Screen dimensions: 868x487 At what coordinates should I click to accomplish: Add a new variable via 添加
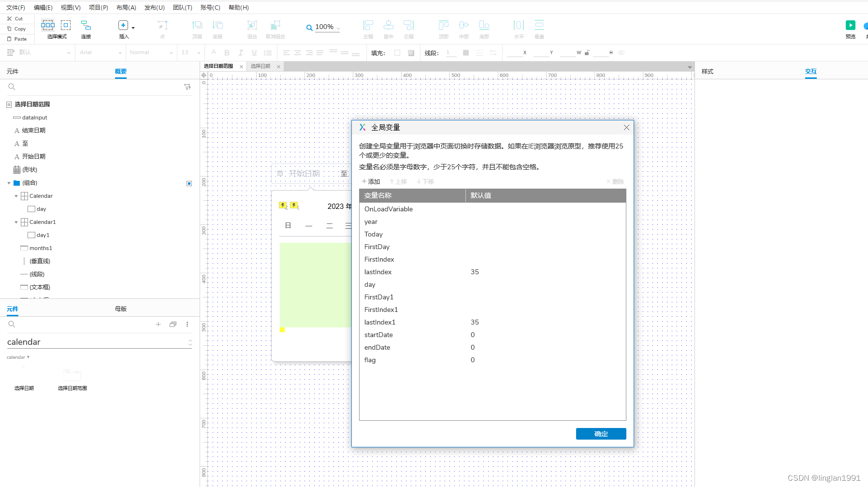(370, 181)
